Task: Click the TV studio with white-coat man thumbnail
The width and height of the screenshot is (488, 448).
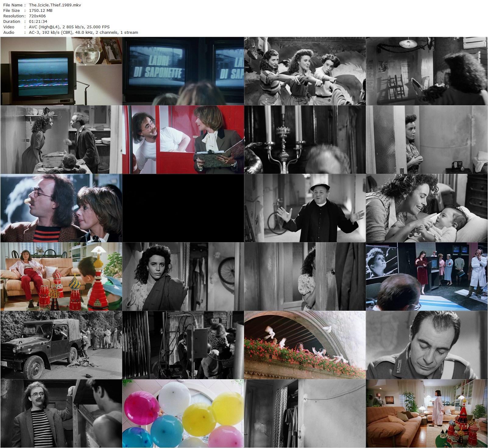Action: pos(426,276)
